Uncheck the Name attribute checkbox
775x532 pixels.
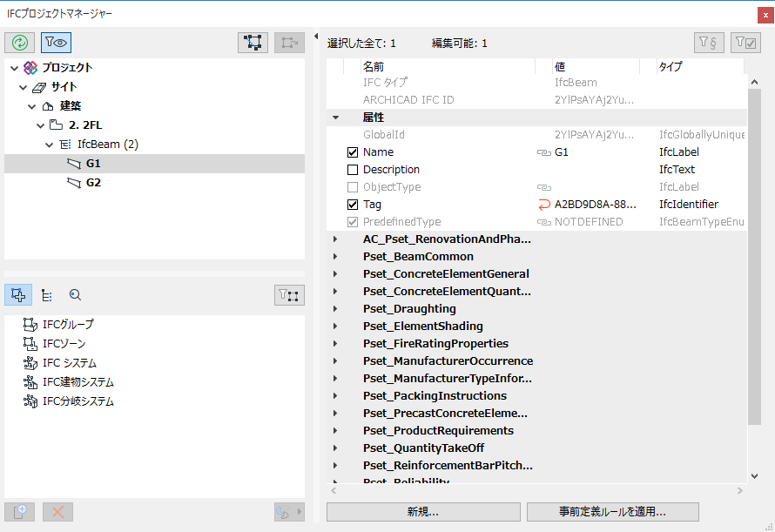353,152
